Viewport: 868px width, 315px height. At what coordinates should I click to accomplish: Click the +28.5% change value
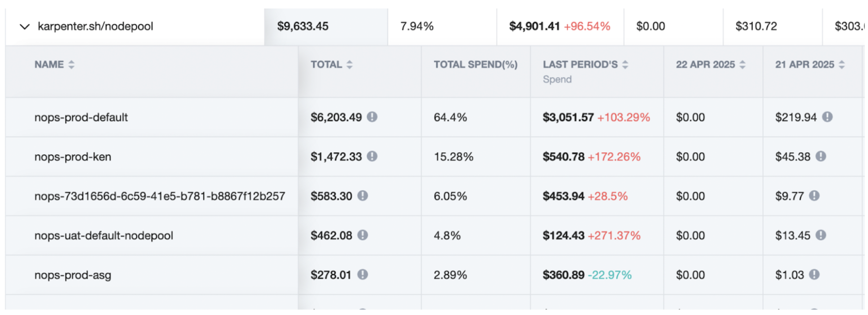point(607,196)
